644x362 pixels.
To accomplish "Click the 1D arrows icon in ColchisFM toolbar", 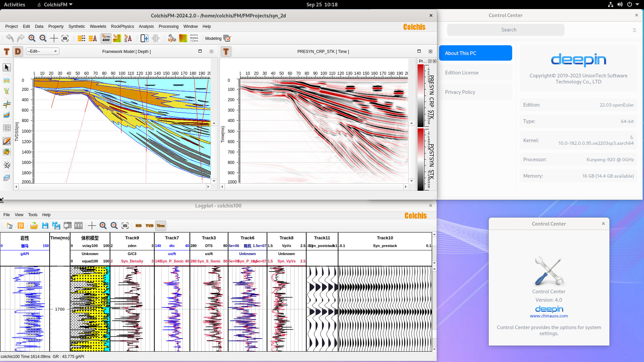I will (x=194, y=38).
